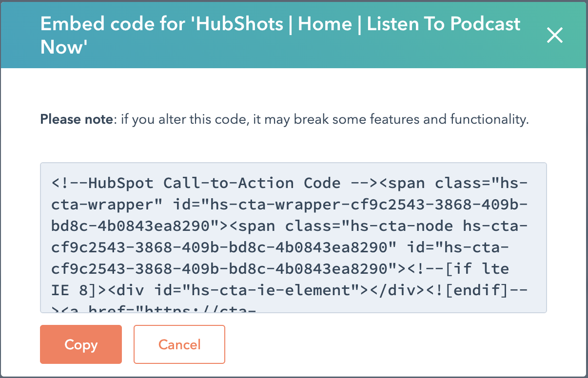This screenshot has height=378, width=588.
Task: Click the bold 'Please note' label
Action: coord(76,119)
